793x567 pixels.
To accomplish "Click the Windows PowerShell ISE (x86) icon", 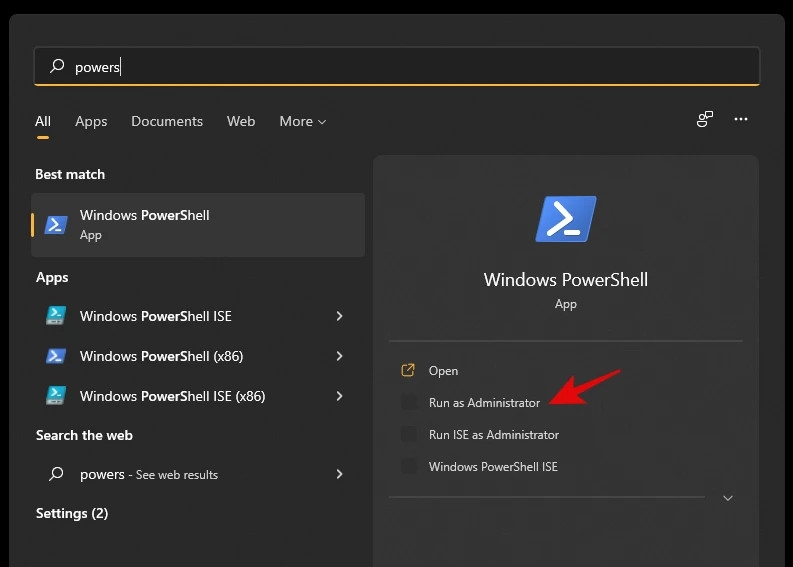I will tap(56, 396).
